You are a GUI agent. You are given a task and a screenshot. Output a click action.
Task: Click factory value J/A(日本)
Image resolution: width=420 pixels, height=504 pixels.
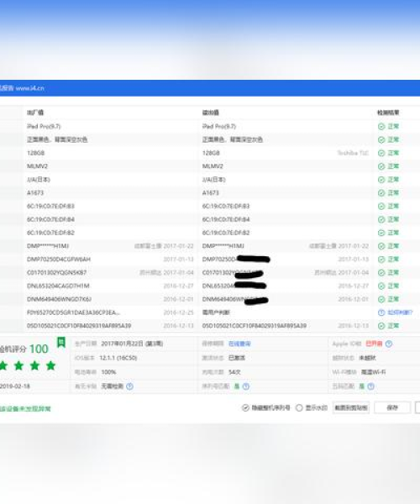coord(39,180)
